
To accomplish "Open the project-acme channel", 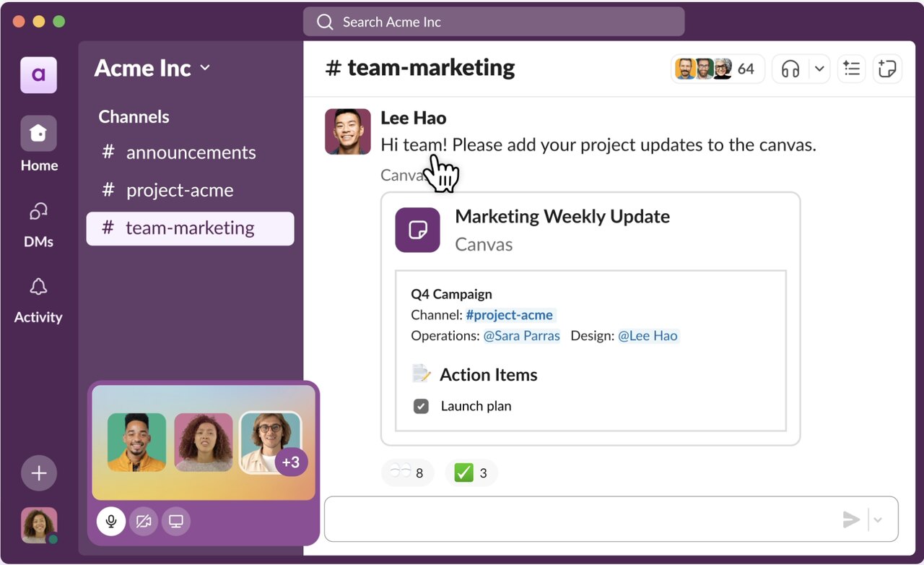I will tap(190, 190).
